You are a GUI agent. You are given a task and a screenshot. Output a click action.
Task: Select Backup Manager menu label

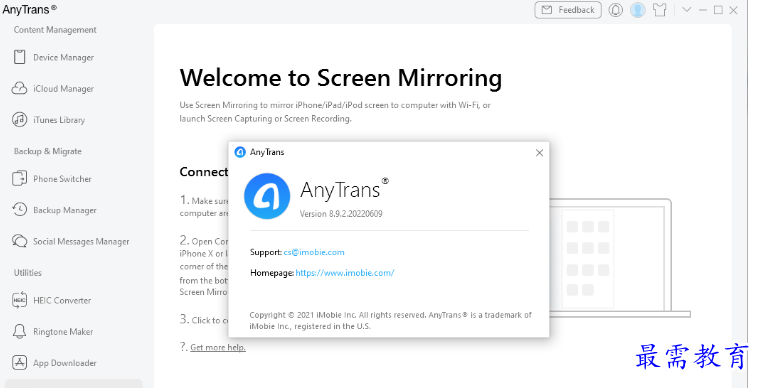65,210
